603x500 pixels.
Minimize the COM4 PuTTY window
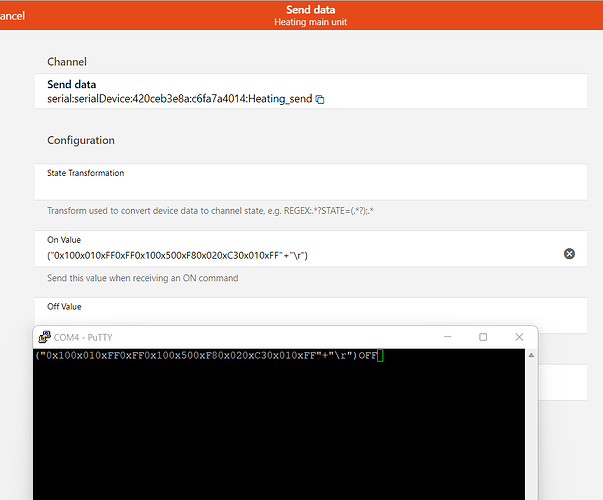[x=447, y=337]
